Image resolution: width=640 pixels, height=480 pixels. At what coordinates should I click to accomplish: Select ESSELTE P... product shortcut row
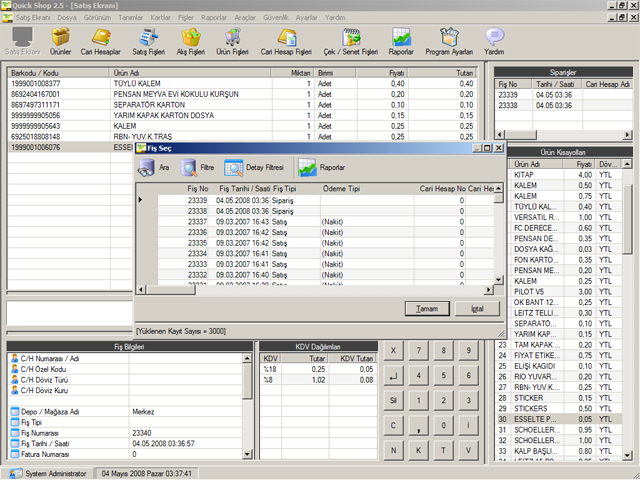(x=559, y=419)
